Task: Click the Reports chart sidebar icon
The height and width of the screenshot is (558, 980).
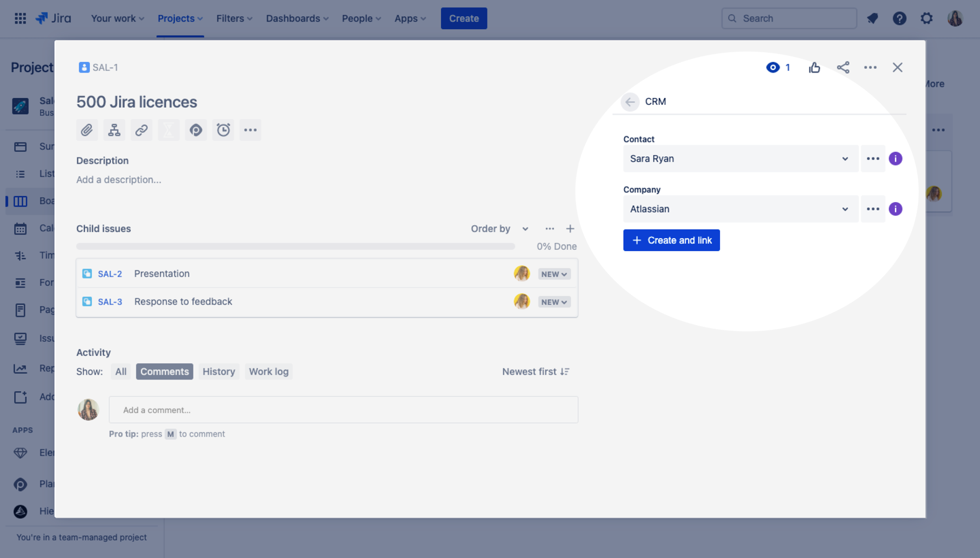Action: pos(20,368)
